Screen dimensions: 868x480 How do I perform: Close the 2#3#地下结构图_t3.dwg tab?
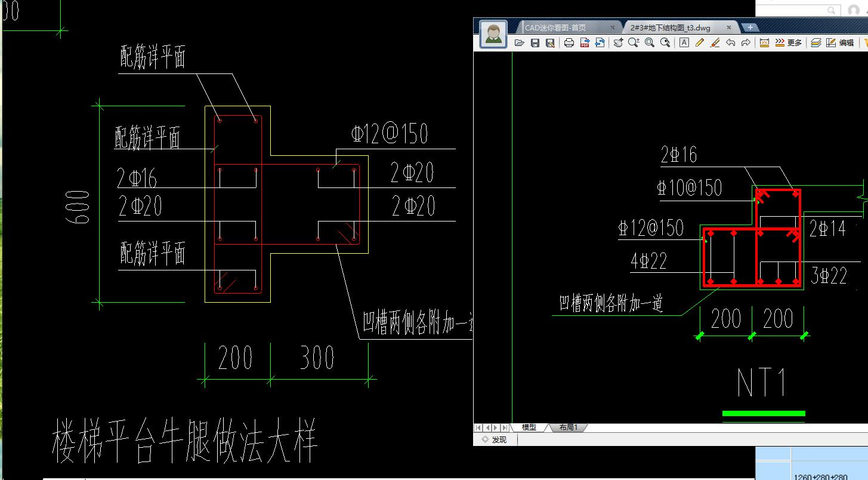pos(728,27)
